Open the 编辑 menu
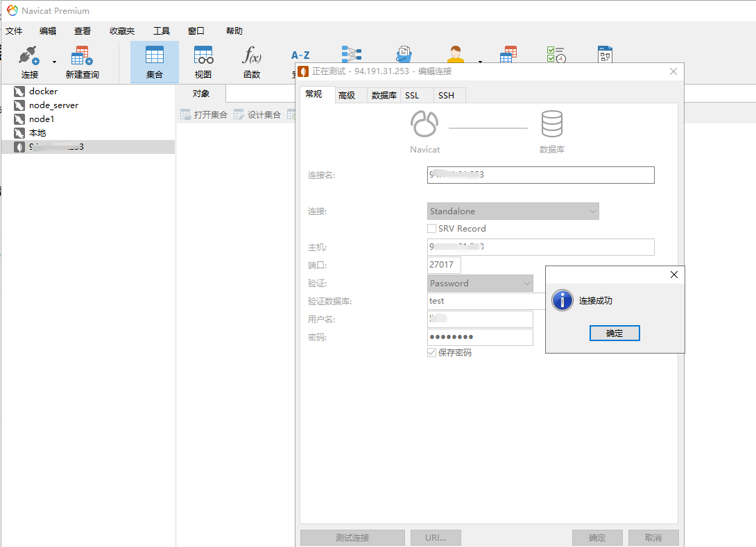 click(x=48, y=31)
